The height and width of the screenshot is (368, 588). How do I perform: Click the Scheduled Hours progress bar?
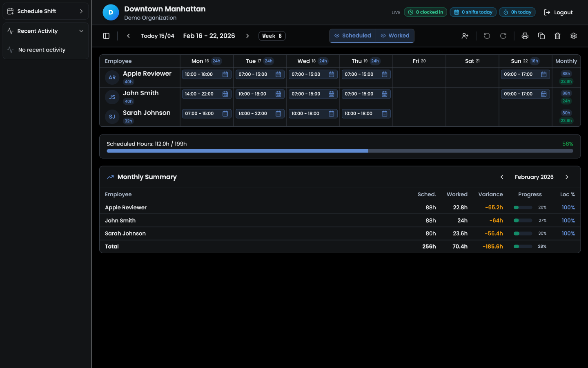340,151
